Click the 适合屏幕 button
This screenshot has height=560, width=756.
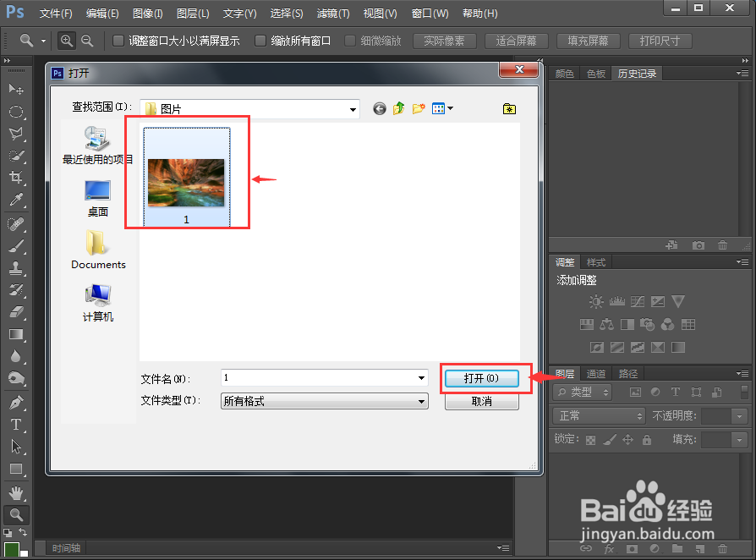point(517,41)
